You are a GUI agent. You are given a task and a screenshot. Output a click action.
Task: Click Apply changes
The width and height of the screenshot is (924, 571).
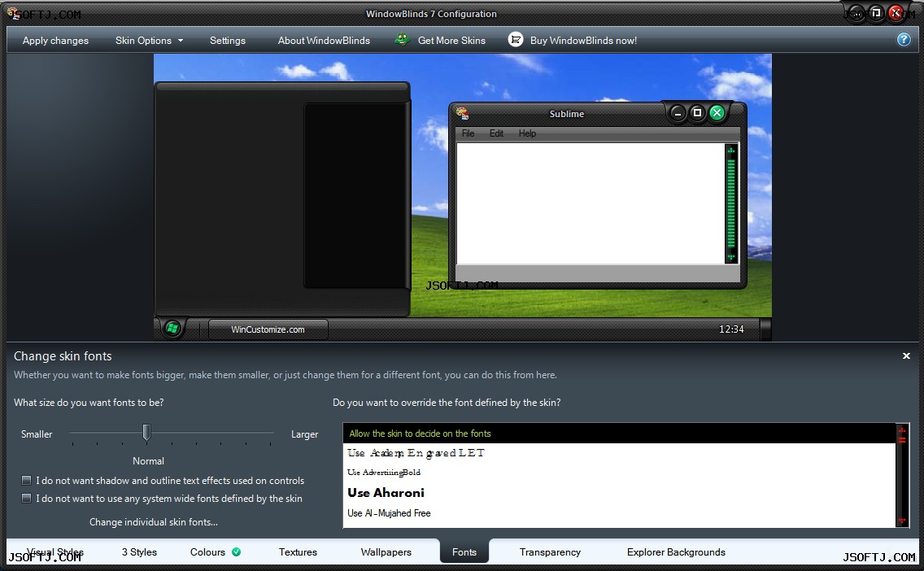pyautogui.click(x=55, y=40)
